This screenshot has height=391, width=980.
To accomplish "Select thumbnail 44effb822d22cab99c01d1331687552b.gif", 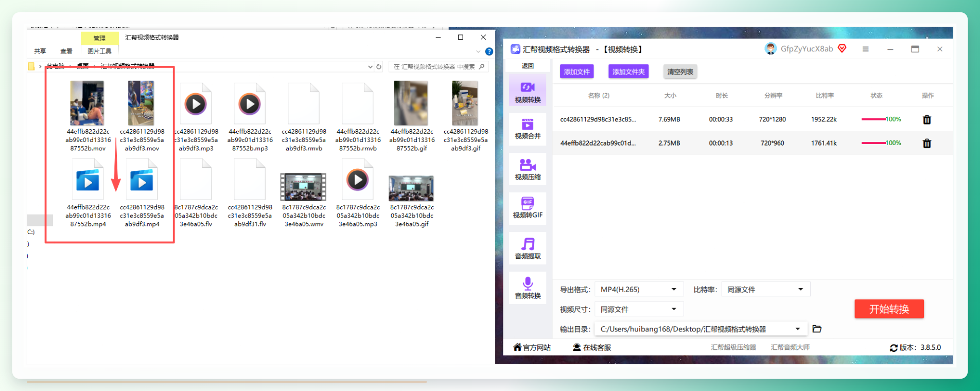I will click(x=411, y=103).
